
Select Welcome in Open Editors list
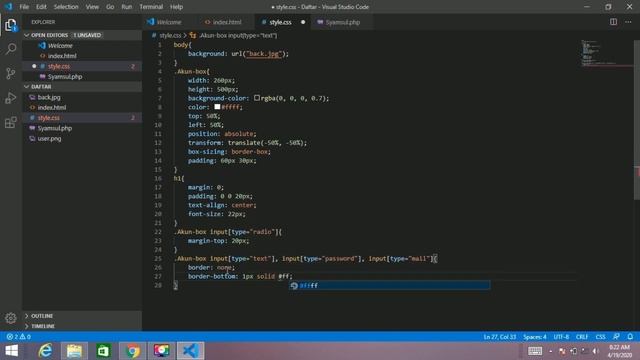(x=60, y=46)
